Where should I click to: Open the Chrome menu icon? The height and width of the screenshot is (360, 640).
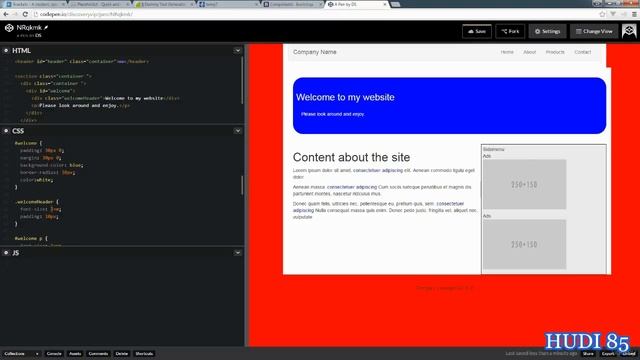tap(634, 14)
